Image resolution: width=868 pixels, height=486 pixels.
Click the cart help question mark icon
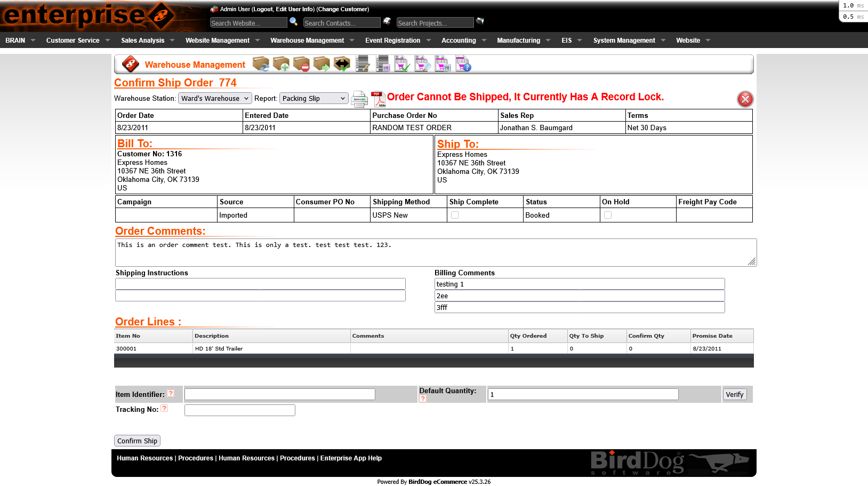click(x=463, y=63)
